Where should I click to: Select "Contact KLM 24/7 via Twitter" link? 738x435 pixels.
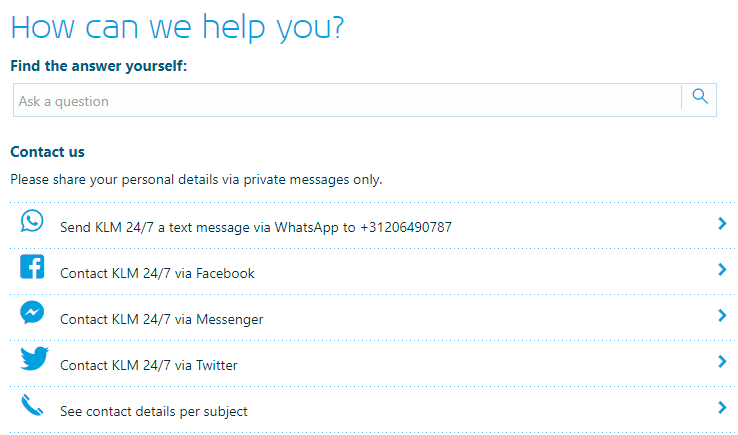point(148,365)
